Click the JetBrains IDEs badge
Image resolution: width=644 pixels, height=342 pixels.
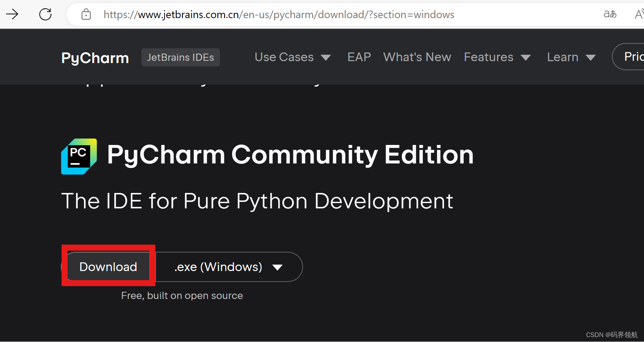point(181,57)
